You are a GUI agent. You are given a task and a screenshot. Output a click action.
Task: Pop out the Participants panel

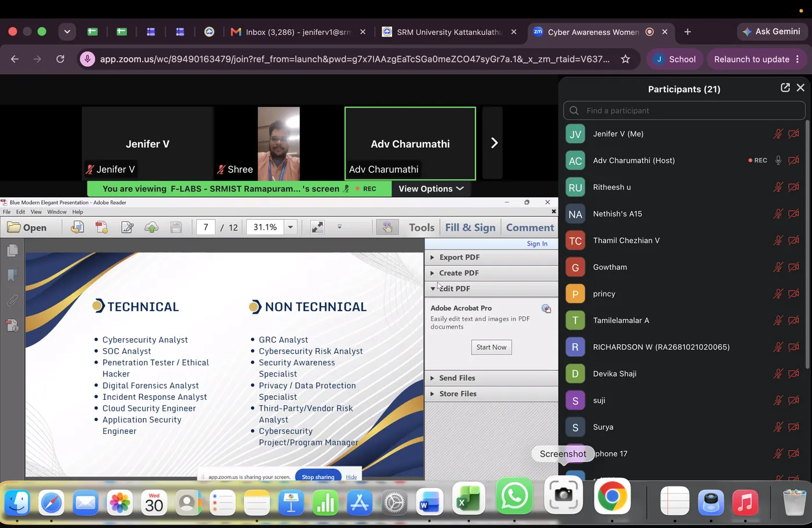click(785, 88)
